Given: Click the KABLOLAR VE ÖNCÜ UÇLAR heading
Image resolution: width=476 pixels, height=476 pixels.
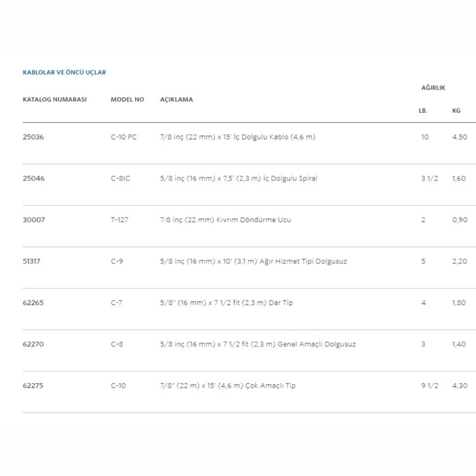Looking at the screenshot, I should (x=64, y=72).
